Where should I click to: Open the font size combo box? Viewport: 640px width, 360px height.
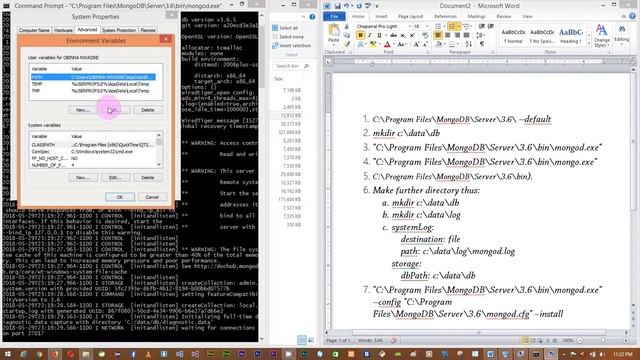420,26
